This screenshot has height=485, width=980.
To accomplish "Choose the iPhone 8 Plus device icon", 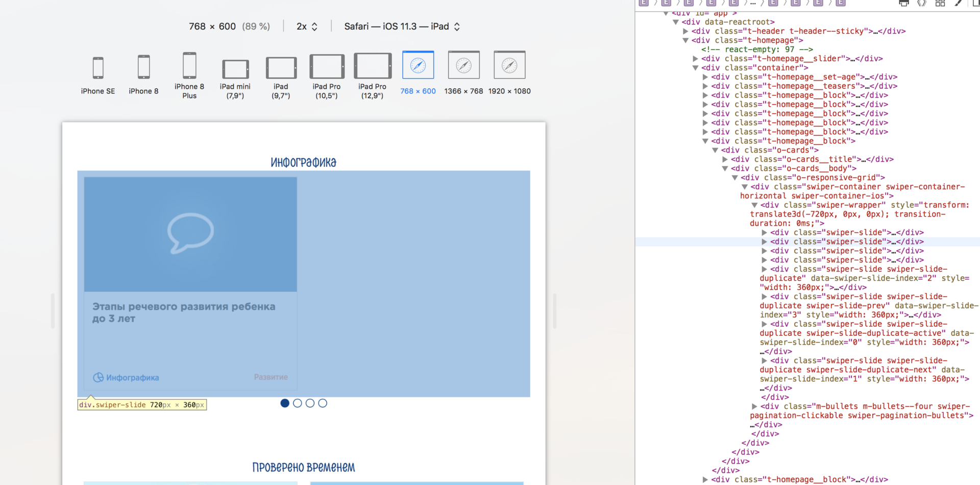I will [x=189, y=65].
